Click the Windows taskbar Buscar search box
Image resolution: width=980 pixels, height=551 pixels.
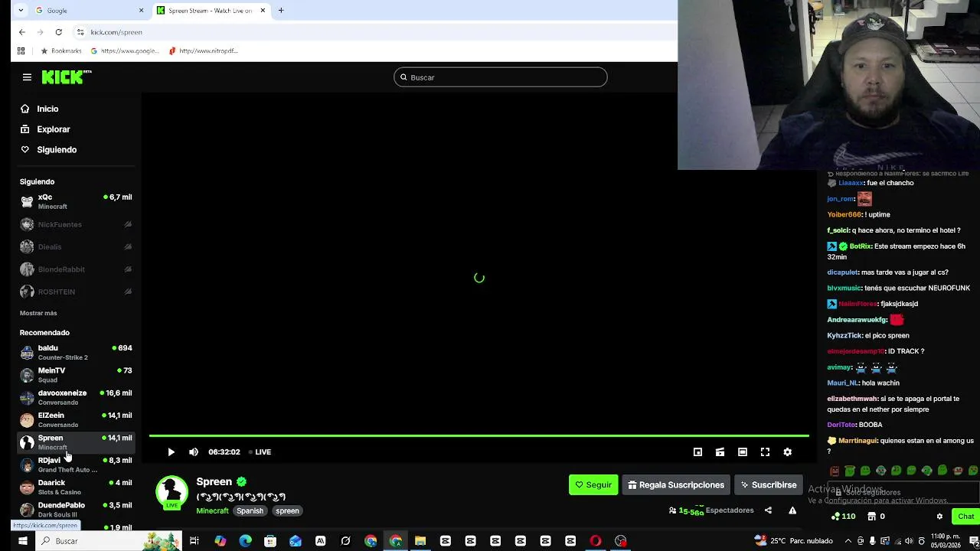click(x=108, y=541)
